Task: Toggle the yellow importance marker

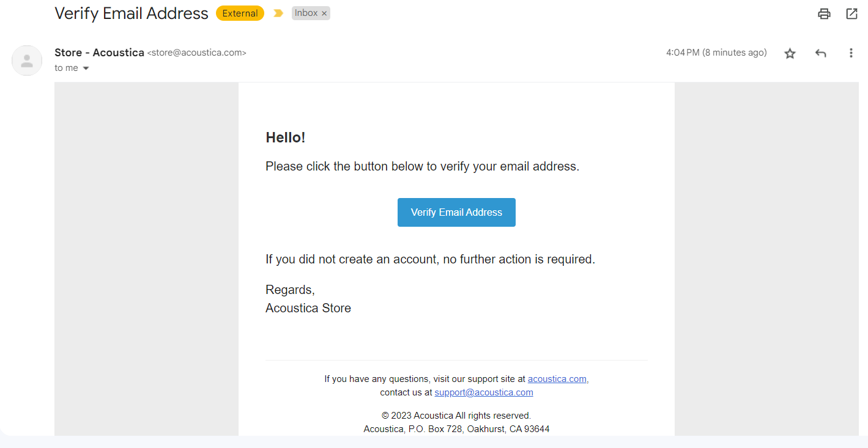Action: [x=278, y=13]
